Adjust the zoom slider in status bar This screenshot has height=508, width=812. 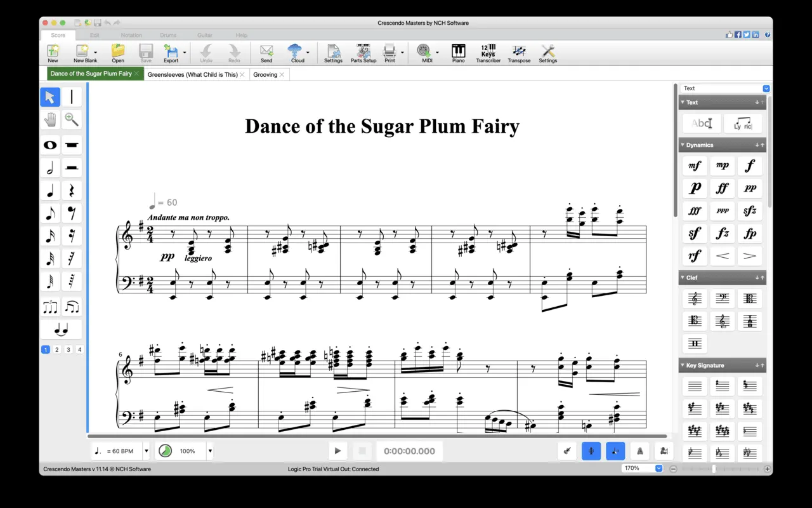(x=714, y=469)
